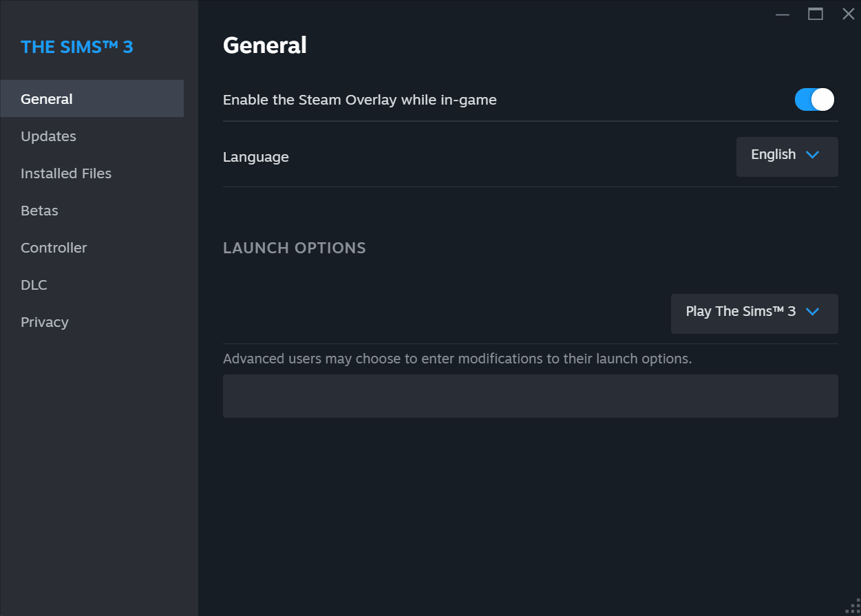Minimize the properties window

783,14
